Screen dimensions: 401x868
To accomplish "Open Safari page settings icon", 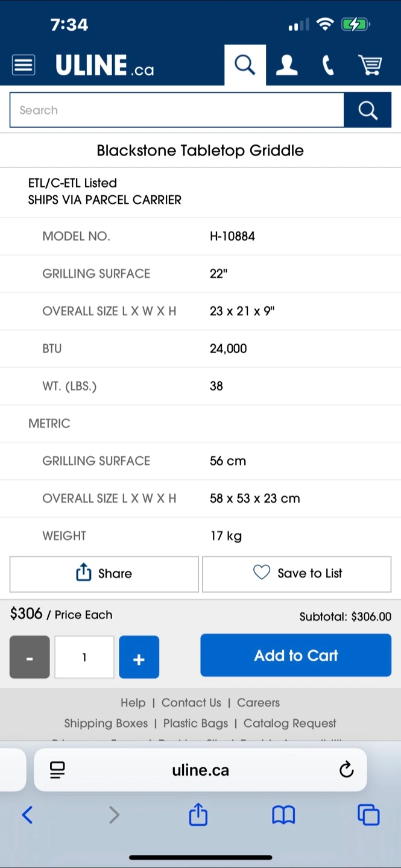I will [57, 770].
